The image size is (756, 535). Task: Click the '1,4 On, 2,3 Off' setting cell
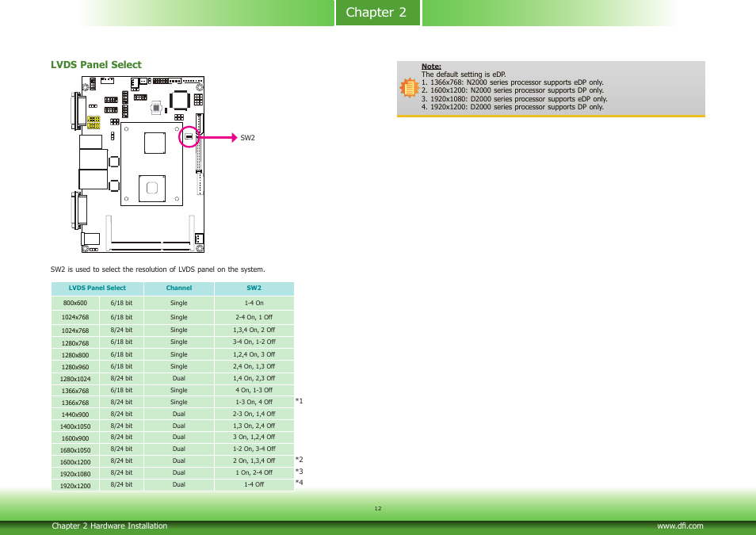pyautogui.click(x=254, y=379)
